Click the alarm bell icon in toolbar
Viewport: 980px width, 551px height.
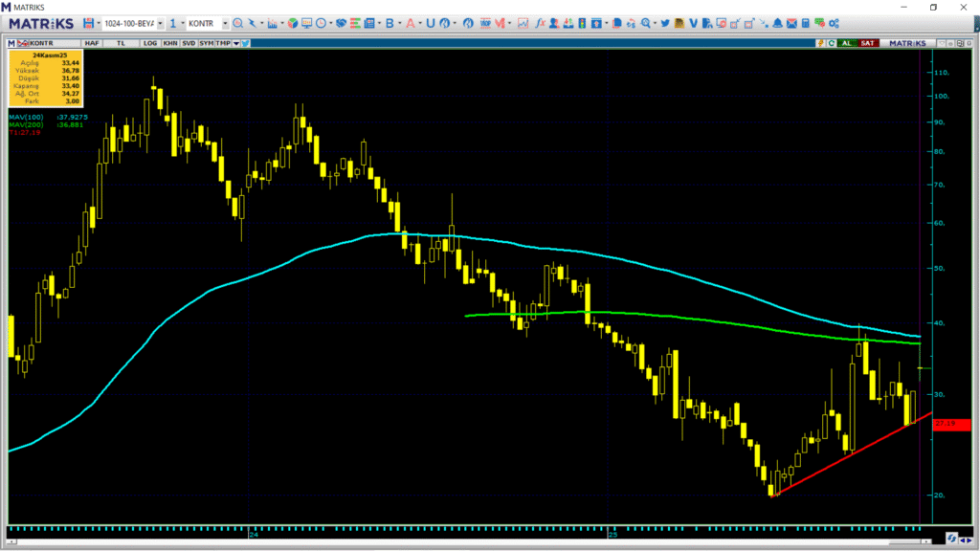point(778,23)
